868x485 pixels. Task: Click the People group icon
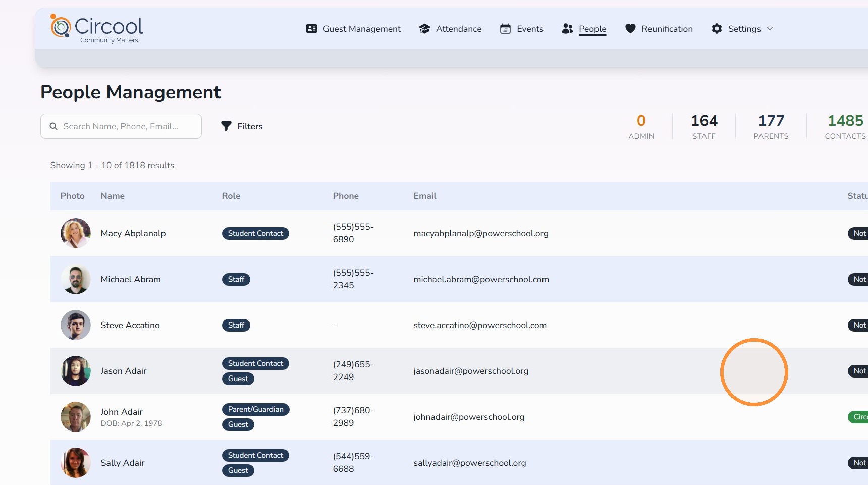(567, 29)
